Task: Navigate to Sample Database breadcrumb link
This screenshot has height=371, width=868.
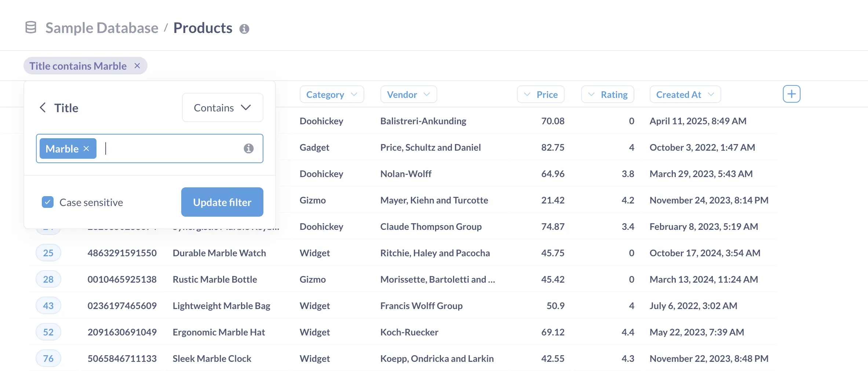Action: click(x=102, y=28)
